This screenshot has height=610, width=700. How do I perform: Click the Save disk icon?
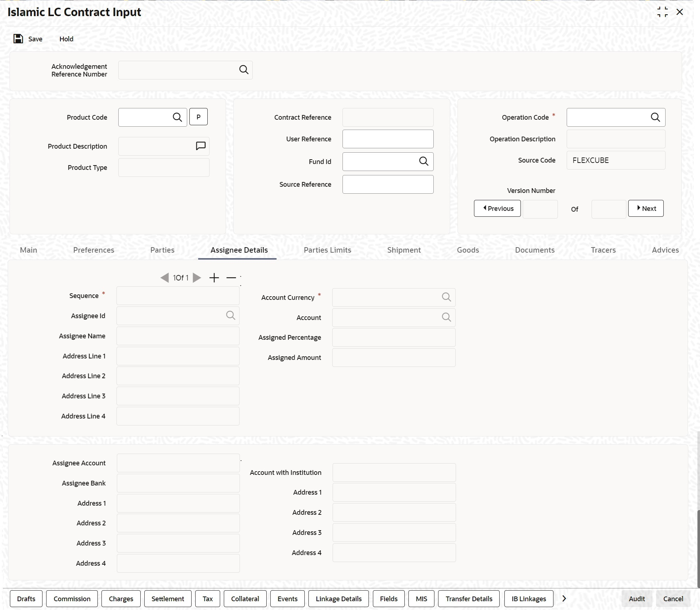click(18, 39)
